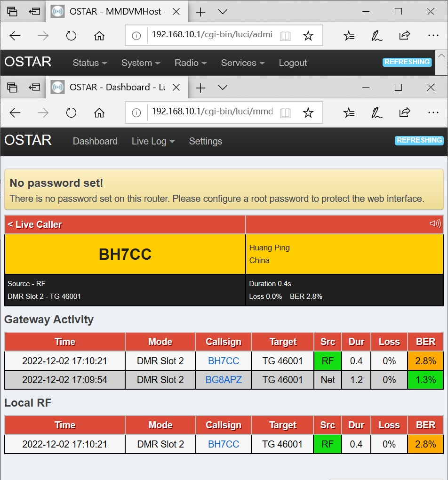
Task: Open favorites hub icon in the MMDVMHost window
Action: pyautogui.click(x=349, y=36)
